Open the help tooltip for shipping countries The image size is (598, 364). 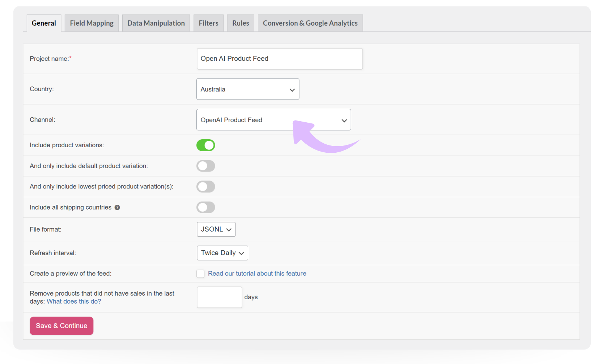[x=117, y=207]
